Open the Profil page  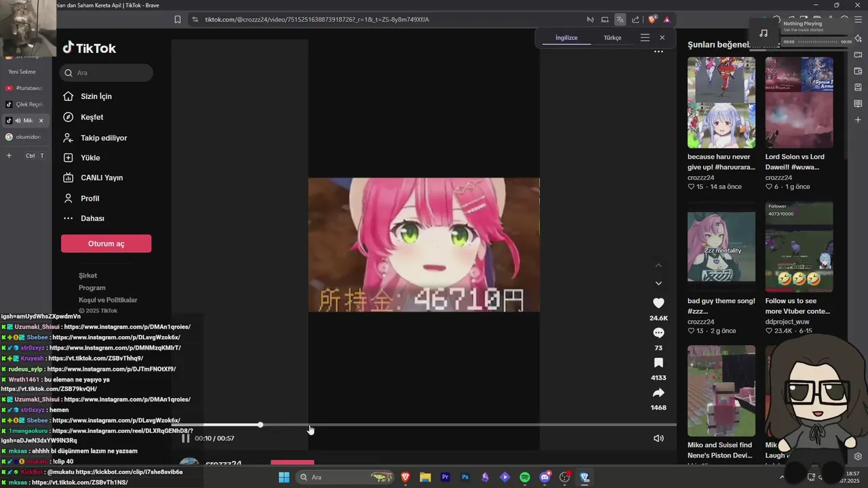point(81,199)
